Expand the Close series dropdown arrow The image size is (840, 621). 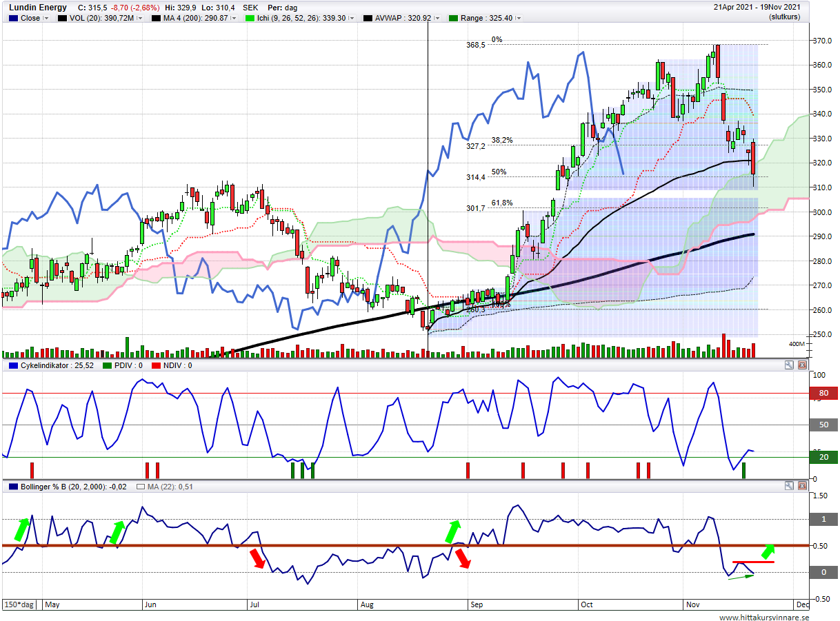click(x=47, y=19)
